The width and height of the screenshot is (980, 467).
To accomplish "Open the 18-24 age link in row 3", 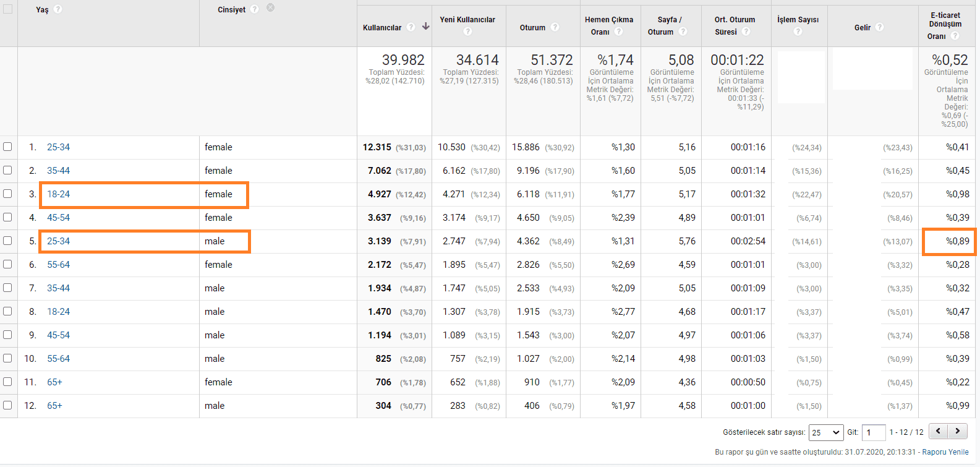I will pos(58,194).
